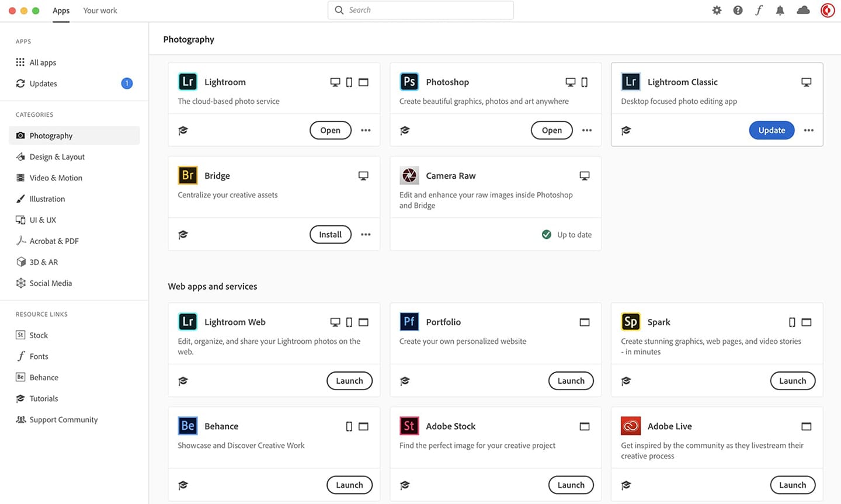Click the Lightroom app icon
The height and width of the screenshot is (504, 841).
click(x=187, y=82)
